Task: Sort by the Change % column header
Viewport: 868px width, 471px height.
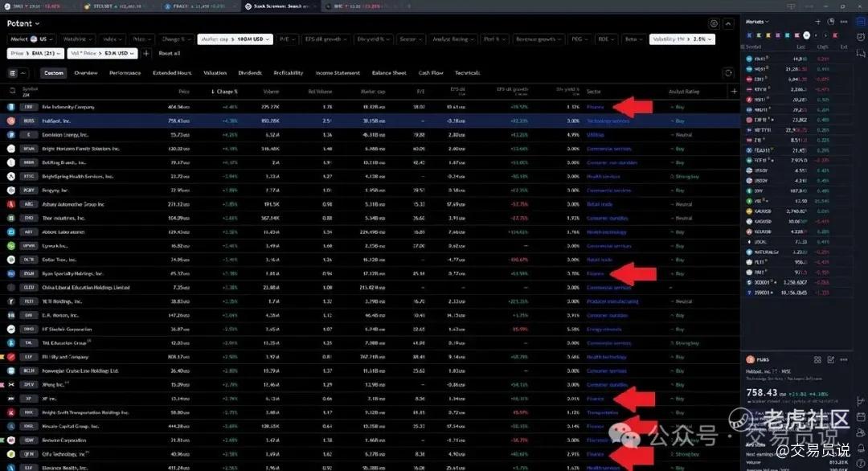Action: 224,92
